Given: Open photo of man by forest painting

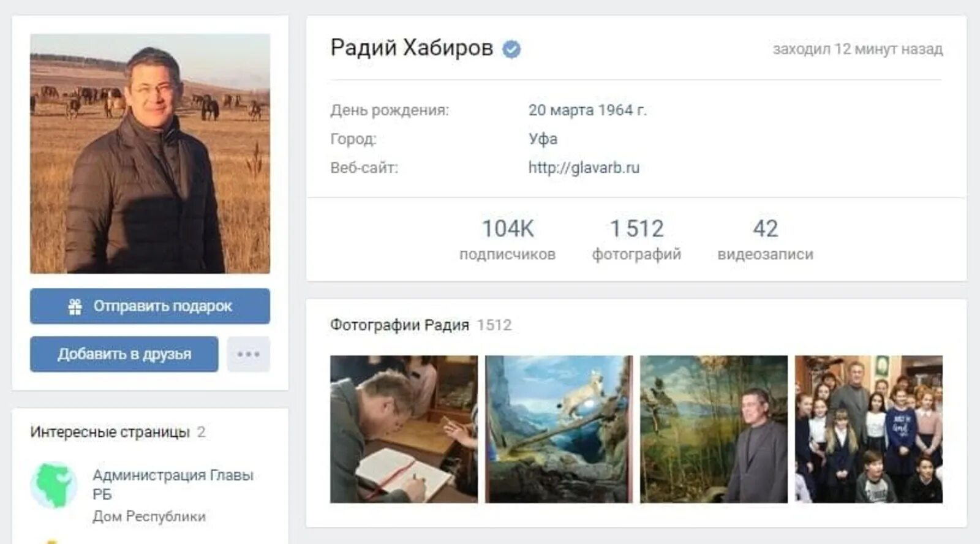Looking at the screenshot, I should (x=714, y=429).
